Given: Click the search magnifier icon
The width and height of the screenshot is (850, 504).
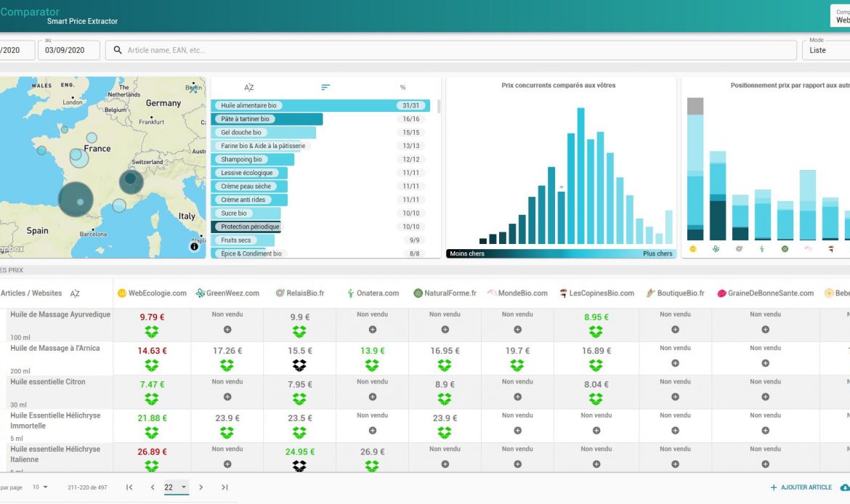Looking at the screenshot, I should coord(118,50).
